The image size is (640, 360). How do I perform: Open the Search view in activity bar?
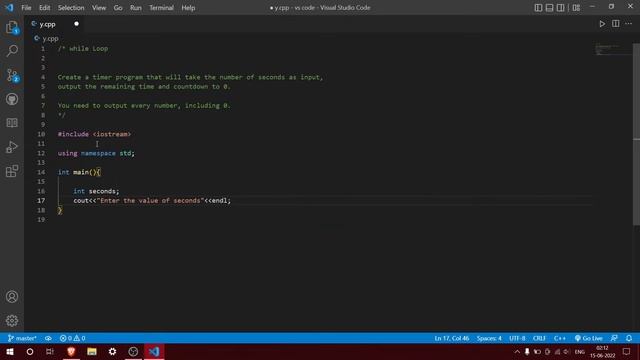coord(12,51)
